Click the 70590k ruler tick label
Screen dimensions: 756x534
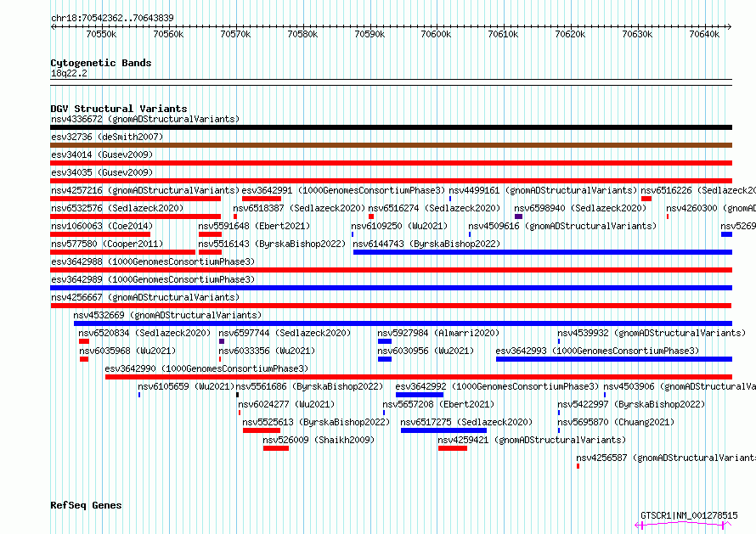coord(370,34)
